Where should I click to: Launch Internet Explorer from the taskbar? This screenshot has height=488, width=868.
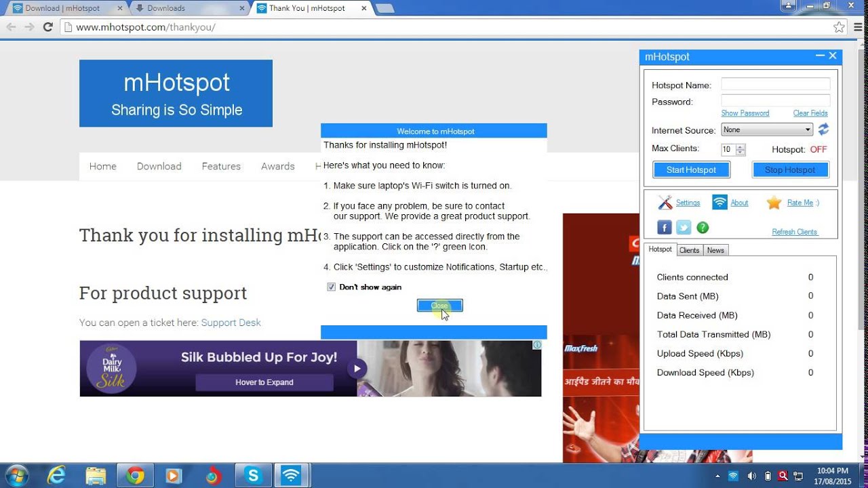[56, 476]
